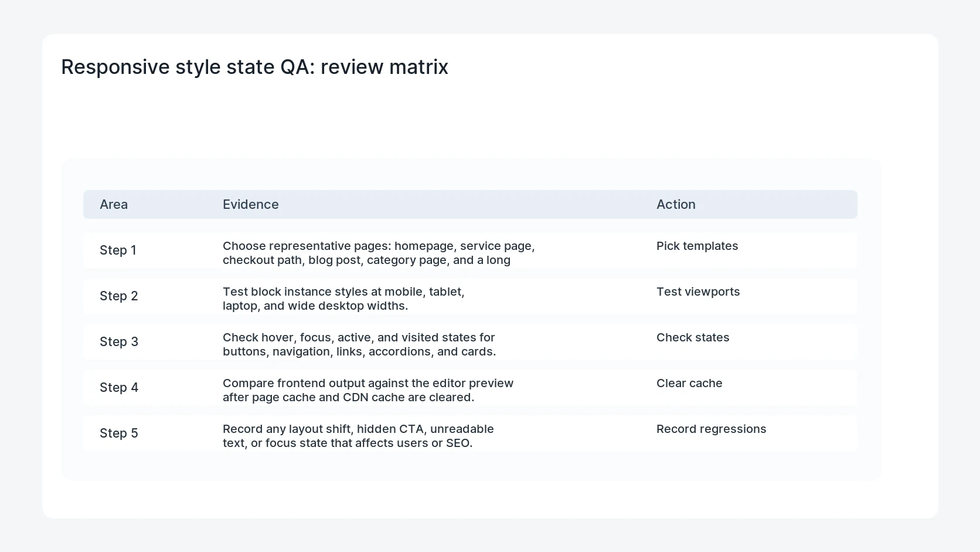Select the Action column header
980x552 pixels.
coord(676,204)
